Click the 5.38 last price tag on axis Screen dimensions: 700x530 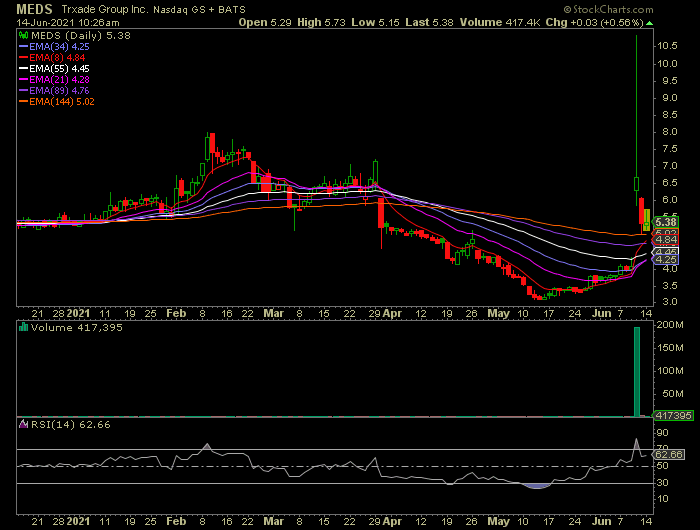[x=666, y=222]
